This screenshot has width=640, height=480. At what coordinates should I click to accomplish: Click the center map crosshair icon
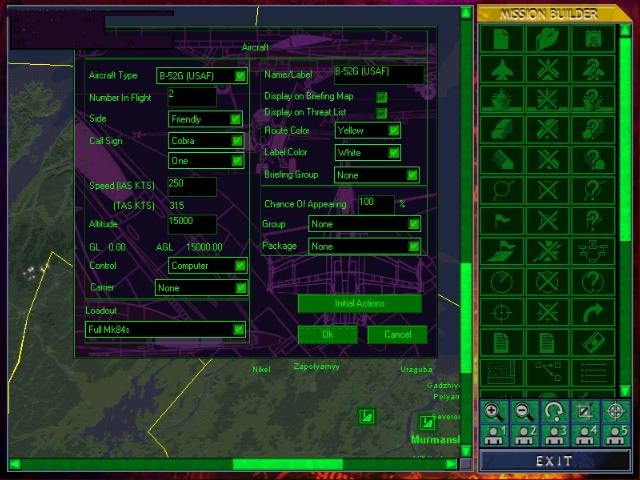[x=617, y=410]
